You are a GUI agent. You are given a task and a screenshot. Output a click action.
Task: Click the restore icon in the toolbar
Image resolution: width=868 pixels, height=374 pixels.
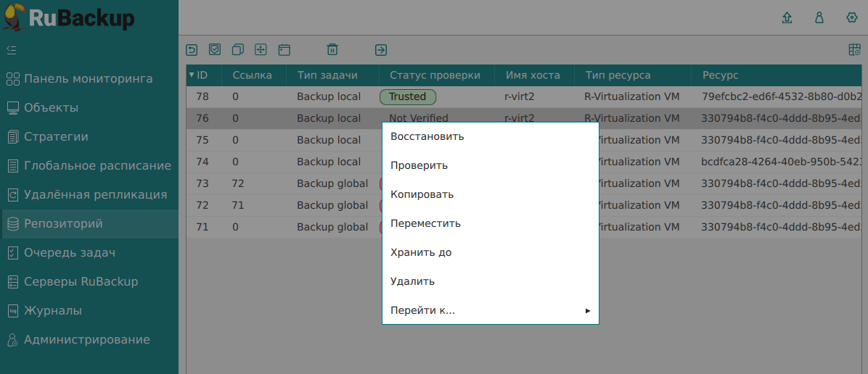192,49
